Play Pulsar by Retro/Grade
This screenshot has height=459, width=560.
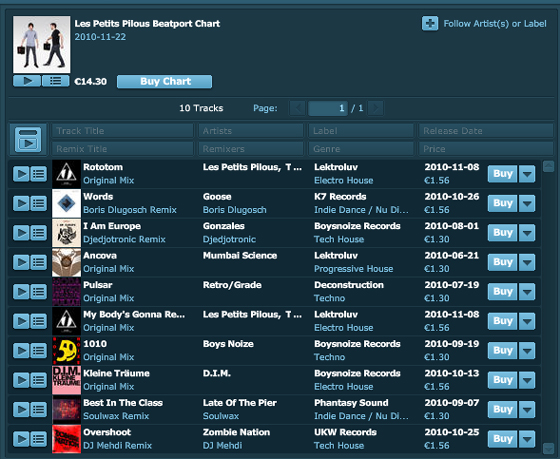coord(21,292)
